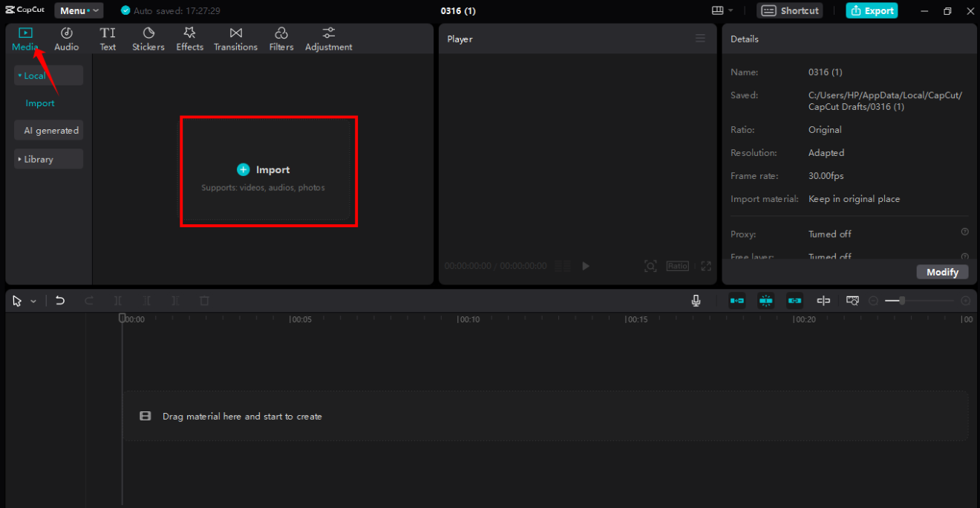Screen dimensions: 980x508
Task: Open the layout switcher dropdown
Action: tap(722, 10)
